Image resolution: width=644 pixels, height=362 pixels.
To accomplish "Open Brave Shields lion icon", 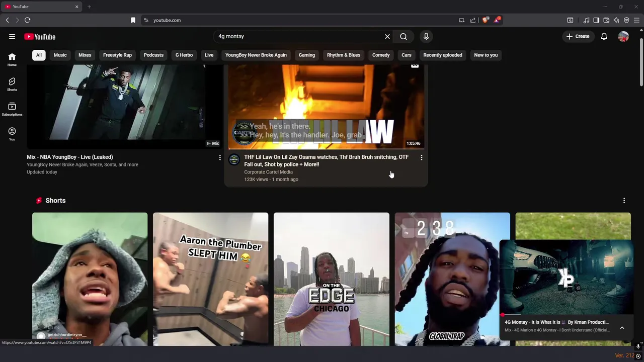I will (x=485, y=20).
